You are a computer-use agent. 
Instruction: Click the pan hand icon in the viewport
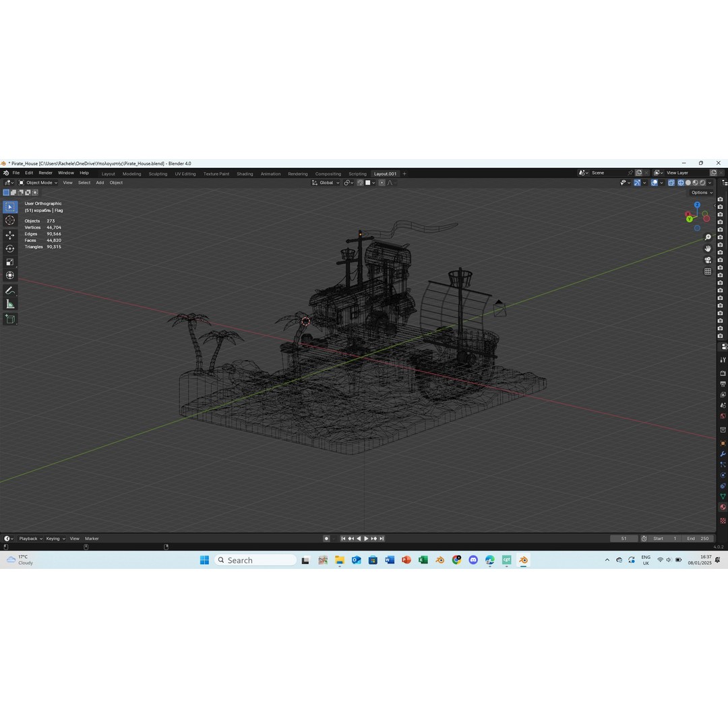coord(708,248)
